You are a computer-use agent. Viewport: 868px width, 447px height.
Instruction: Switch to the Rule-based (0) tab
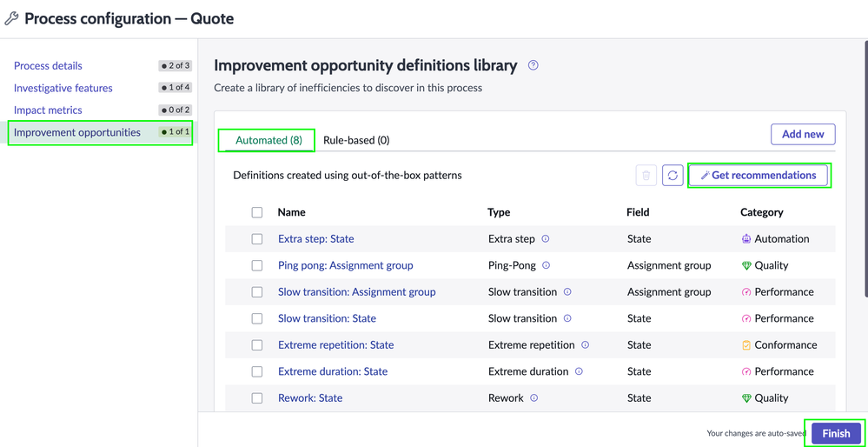point(356,140)
